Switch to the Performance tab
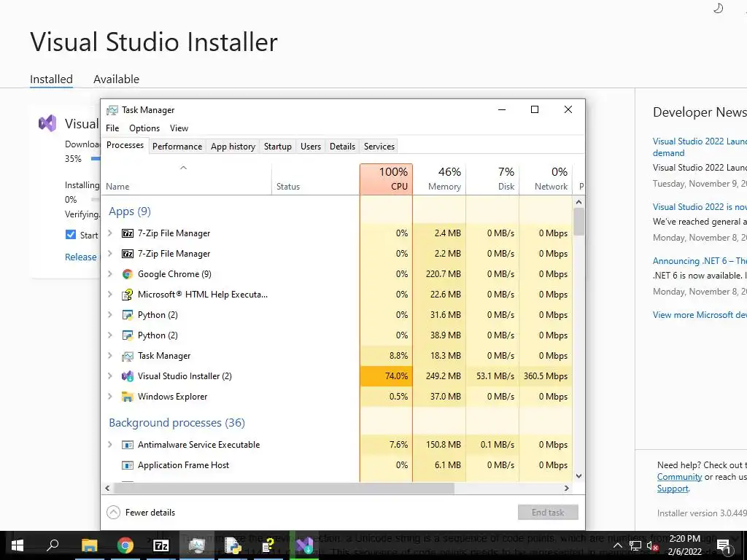Screen dimensions: 747x560 177,147
